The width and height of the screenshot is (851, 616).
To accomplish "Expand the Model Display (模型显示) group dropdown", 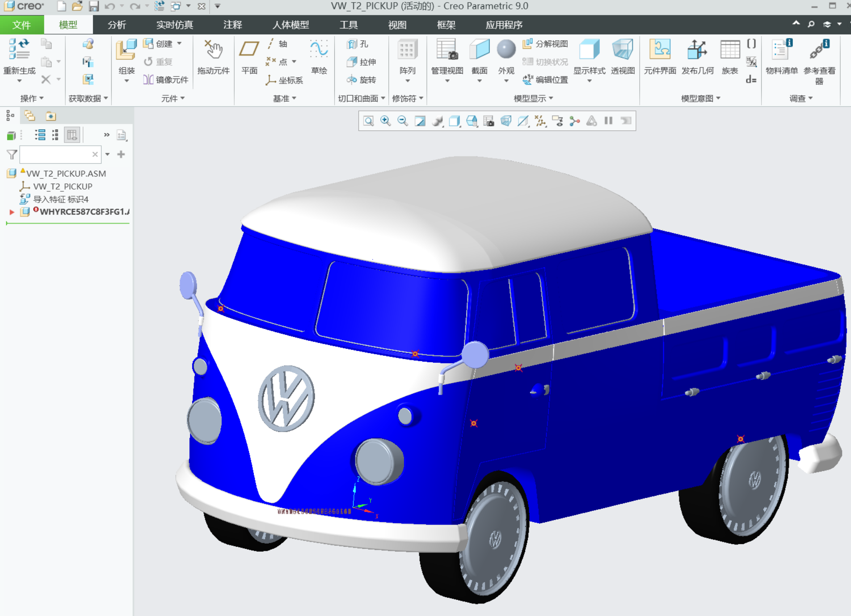I will click(x=534, y=98).
